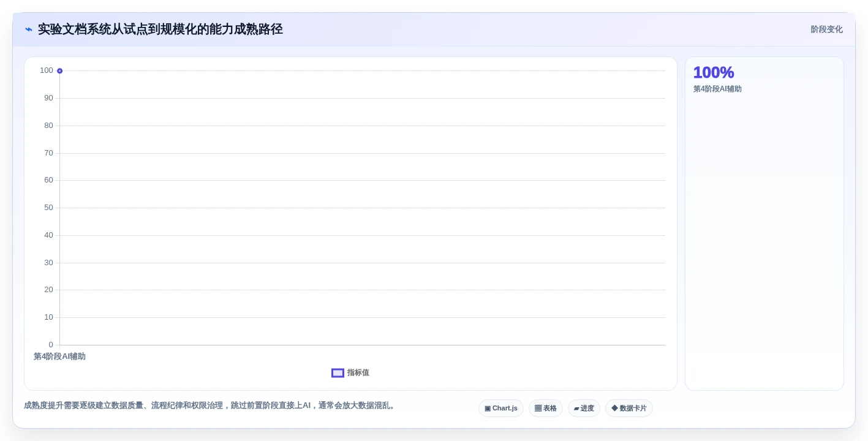
Task: Select the data point at value 100
Action: point(59,71)
